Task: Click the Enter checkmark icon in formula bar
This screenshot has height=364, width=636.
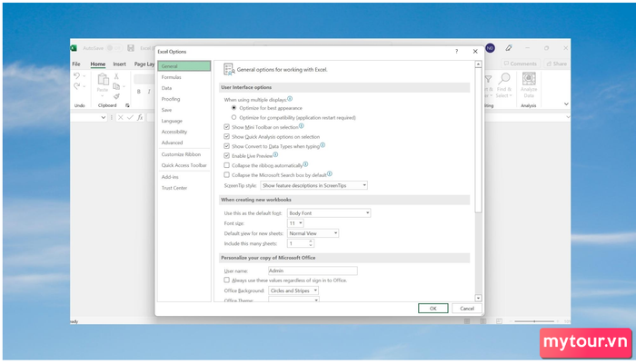Action: [x=130, y=117]
